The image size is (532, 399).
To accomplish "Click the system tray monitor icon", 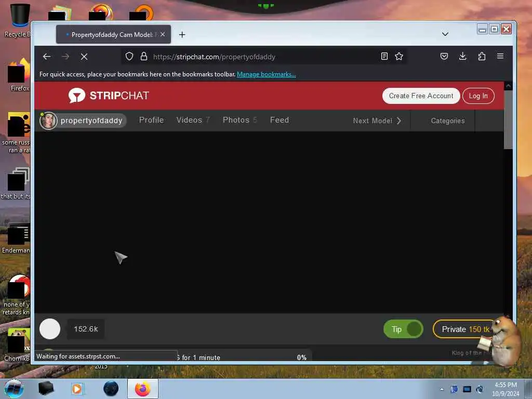I will click(x=467, y=390).
